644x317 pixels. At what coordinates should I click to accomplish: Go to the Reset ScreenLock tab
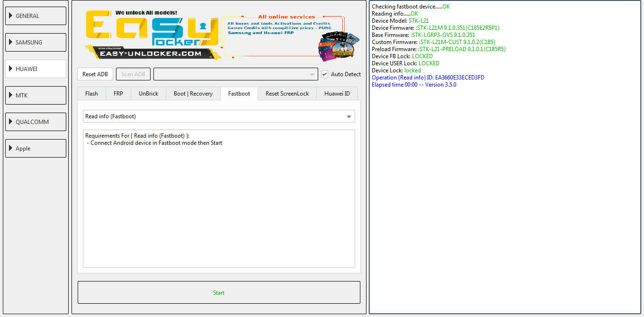click(x=287, y=94)
